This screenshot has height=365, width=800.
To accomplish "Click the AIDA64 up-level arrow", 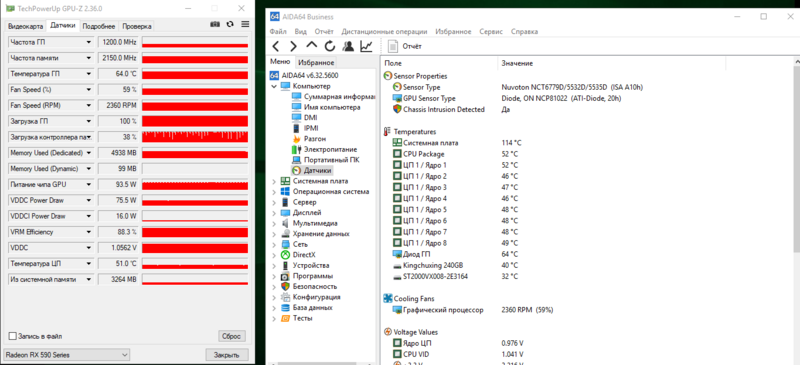I will pyautogui.click(x=311, y=46).
